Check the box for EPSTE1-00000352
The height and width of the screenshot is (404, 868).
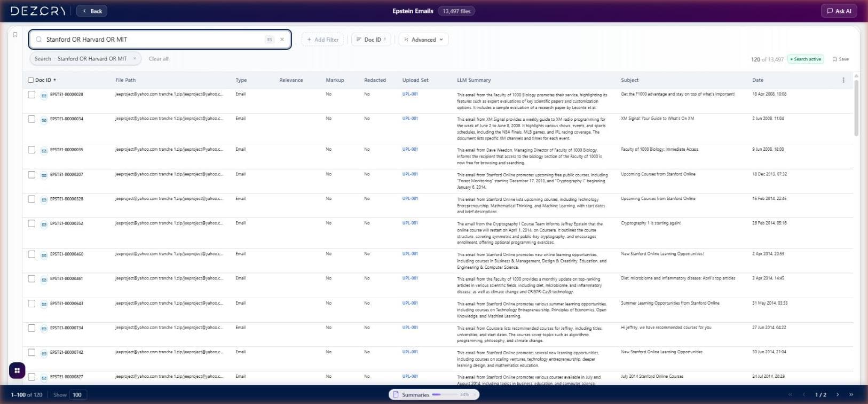click(31, 224)
